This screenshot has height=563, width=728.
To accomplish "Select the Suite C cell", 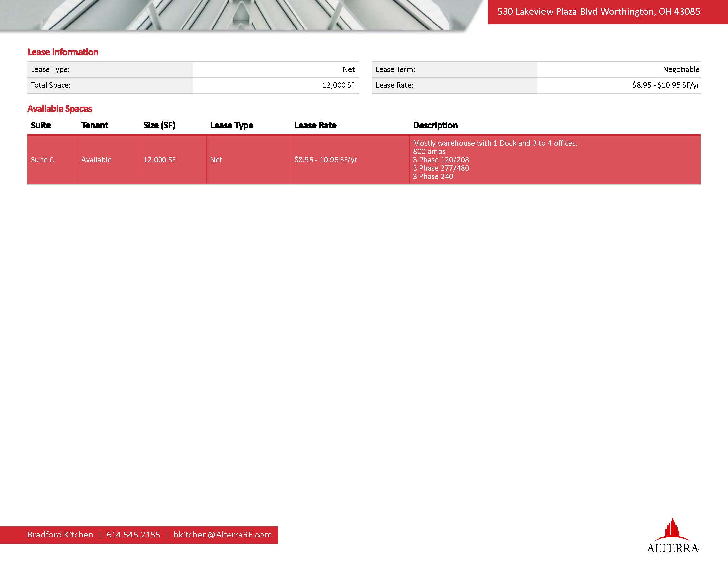I will 42,160.
